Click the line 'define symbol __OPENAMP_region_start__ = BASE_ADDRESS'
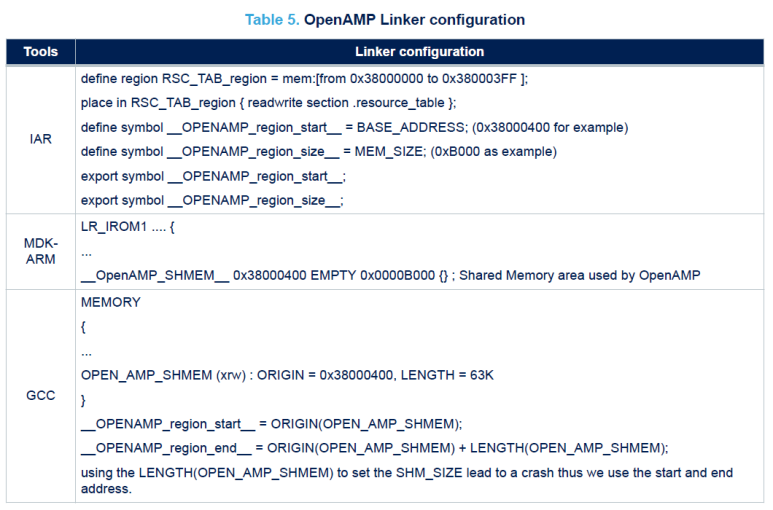 (x=354, y=128)
